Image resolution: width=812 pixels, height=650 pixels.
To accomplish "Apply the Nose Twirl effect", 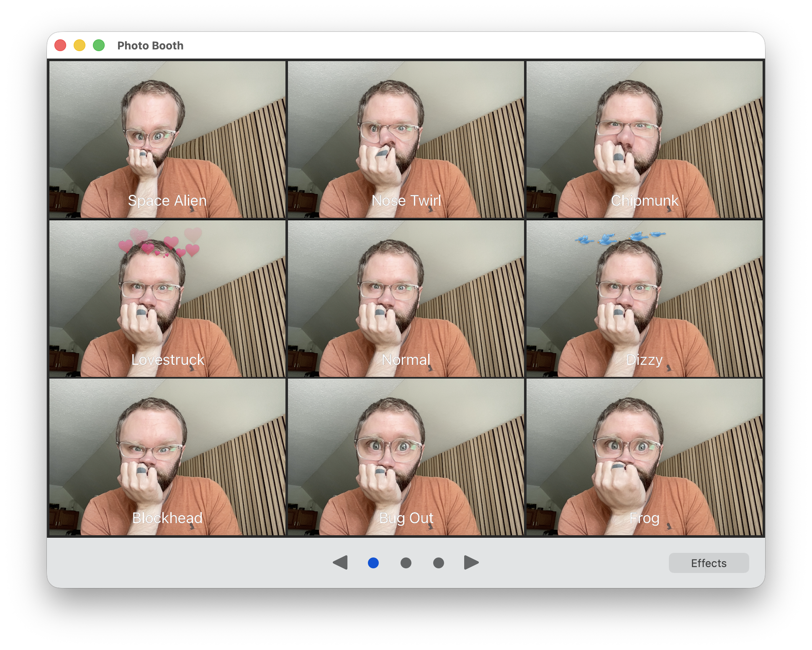I will [406, 139].
